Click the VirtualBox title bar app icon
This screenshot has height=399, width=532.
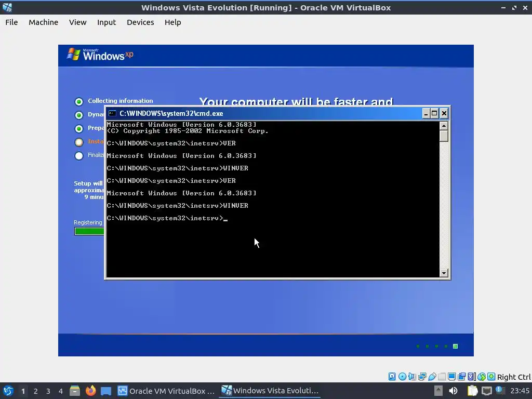(7, 7)
